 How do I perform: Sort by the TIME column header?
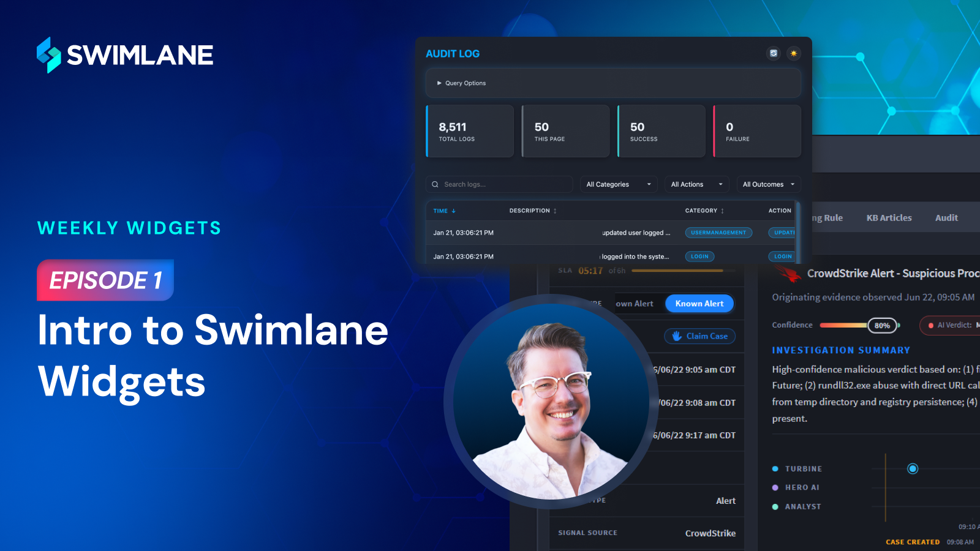445,211
